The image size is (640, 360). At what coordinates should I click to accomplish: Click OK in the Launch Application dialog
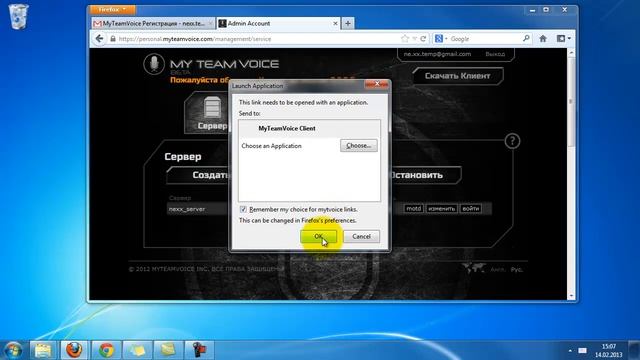coord(318,236)
